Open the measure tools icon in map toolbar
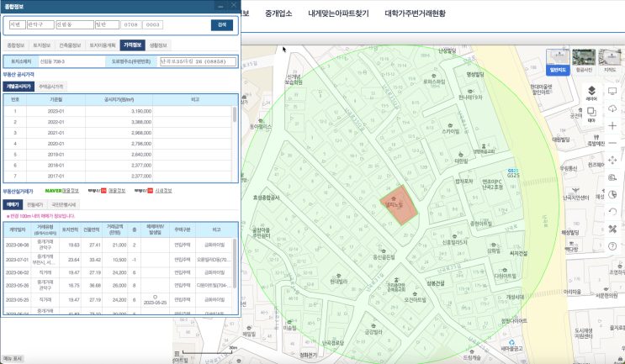The image size is (625, 364). 612,229
